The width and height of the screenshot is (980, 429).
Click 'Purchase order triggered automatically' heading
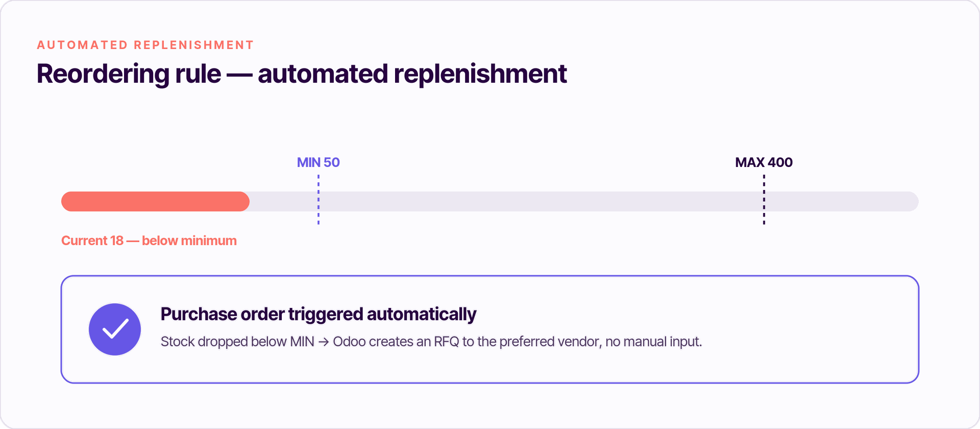coord(318,314)
